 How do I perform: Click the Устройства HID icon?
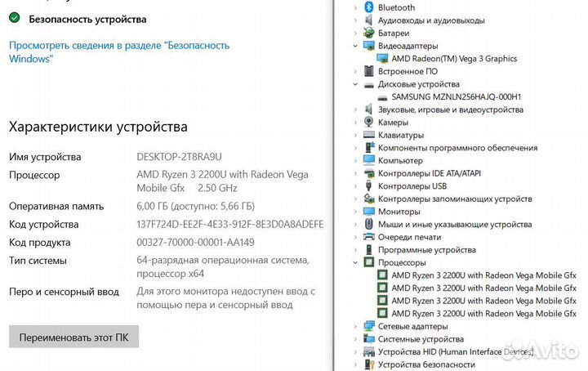click(x=369, y=351)
